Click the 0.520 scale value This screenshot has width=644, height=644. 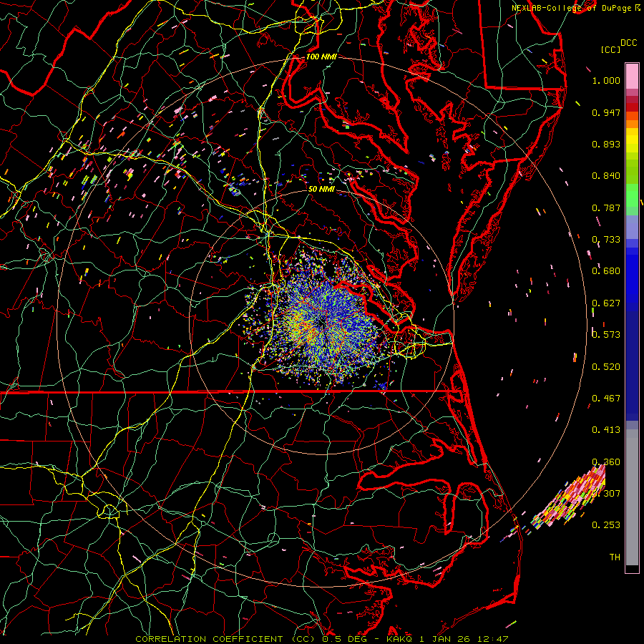coord(606,367)
